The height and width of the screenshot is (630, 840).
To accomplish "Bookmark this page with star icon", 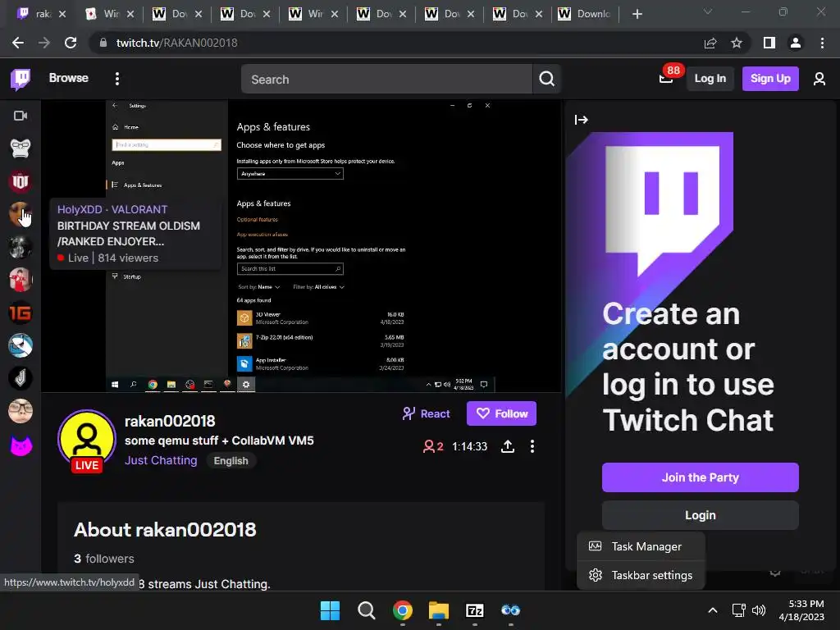I will (737, 43).
